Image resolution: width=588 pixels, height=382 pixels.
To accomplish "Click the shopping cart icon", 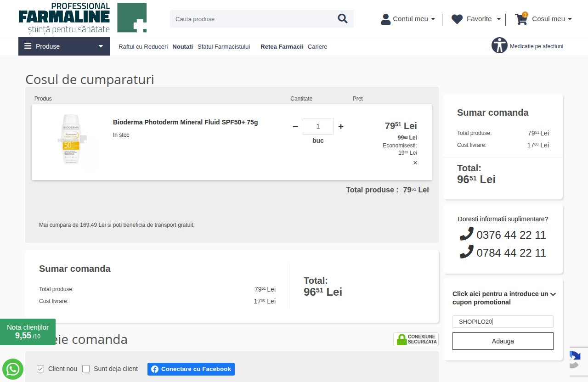I will tap(521, 19).
